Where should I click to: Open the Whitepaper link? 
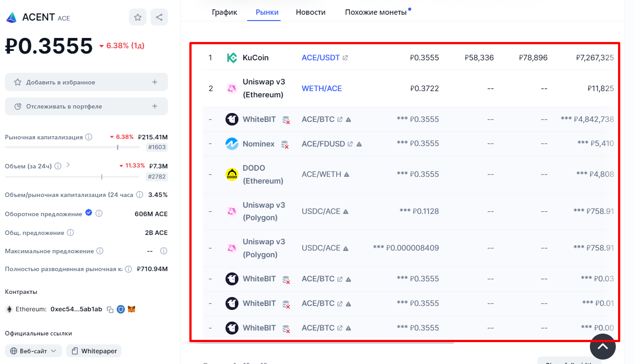click(x=94, y=351)
